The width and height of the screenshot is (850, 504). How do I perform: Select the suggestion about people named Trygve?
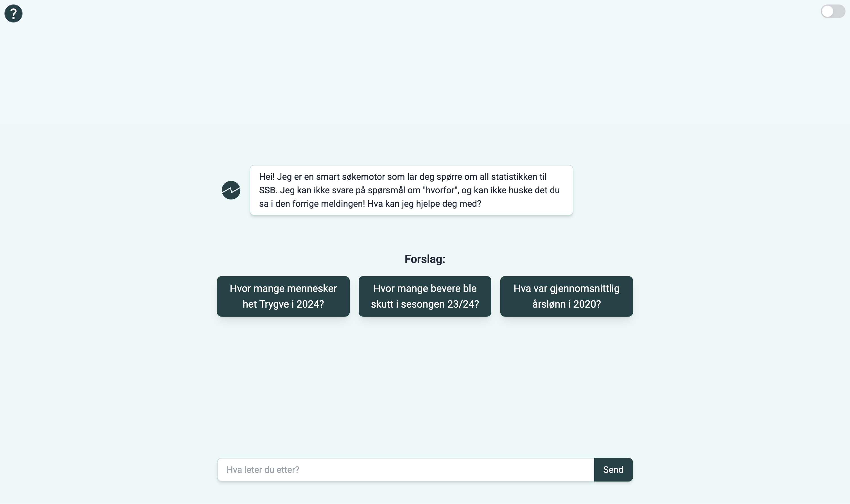tap(283, 296)
